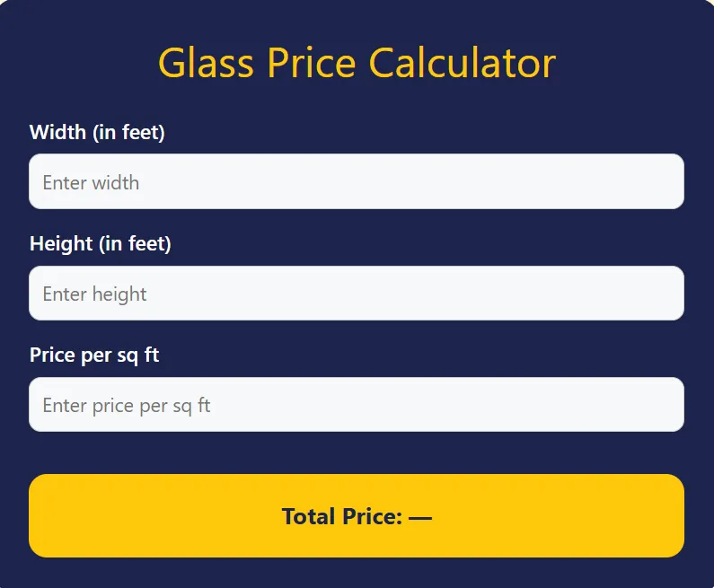
Task: Focus the Height input field
Action: click(357, 294)
